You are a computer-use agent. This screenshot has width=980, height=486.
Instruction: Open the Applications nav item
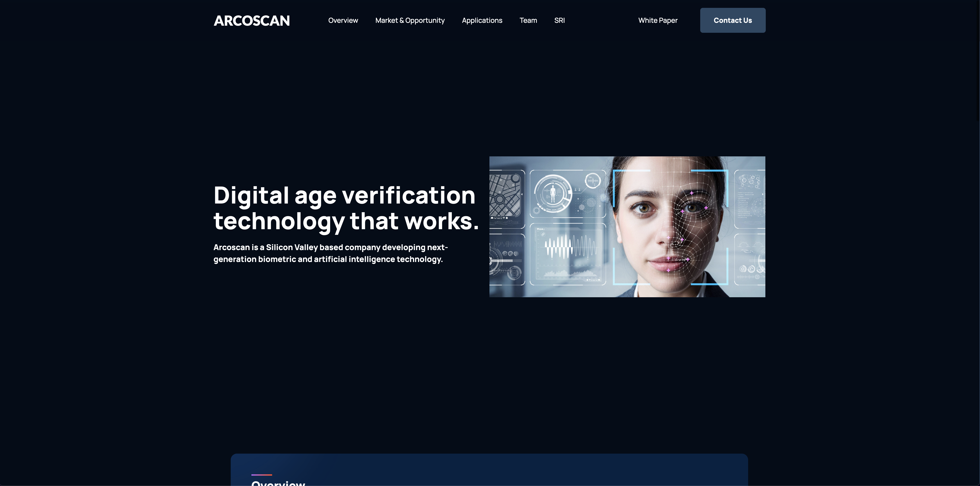point(482,21)
